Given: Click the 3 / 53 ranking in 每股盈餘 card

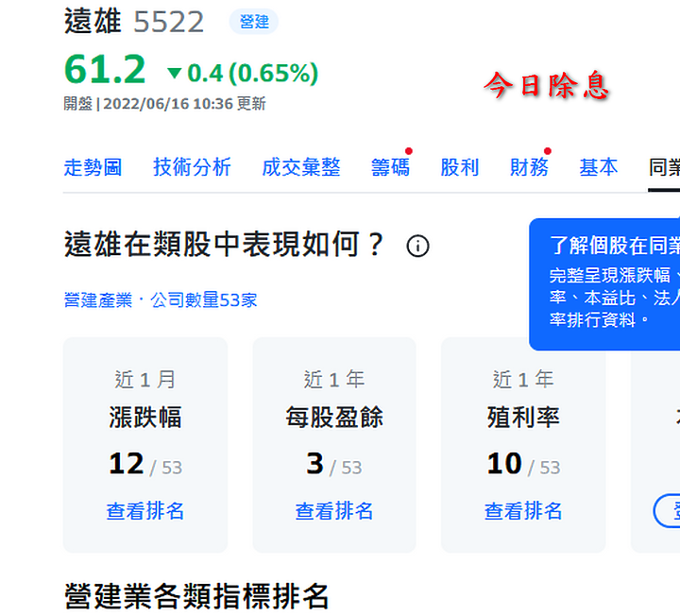Looking at the screenshot, I should click(x=334, y=464).
